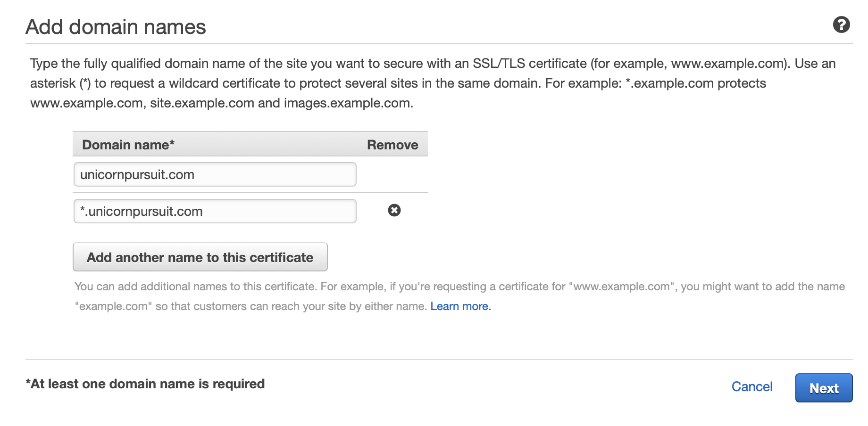Image resolution: width=868 pixels, height=426 pixels.
Task: Click the empty Remove cell beside unicornpursuit.com
Action: [392, 174]
